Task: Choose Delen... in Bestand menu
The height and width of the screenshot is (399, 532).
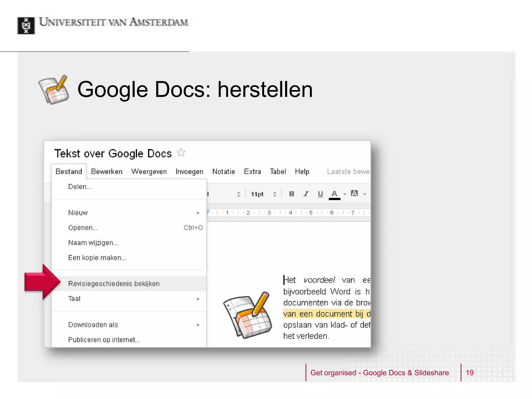Action: 129,187
